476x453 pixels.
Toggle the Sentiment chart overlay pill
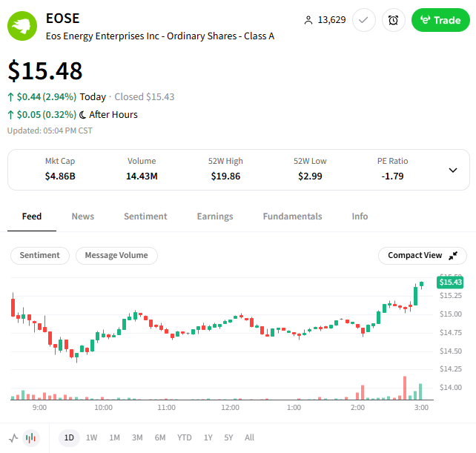40,255
